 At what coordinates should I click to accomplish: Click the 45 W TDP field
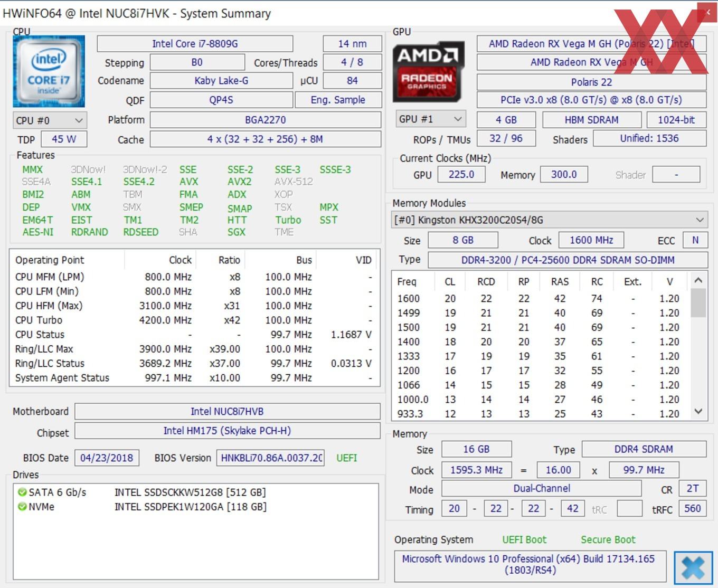click(64, 139)
